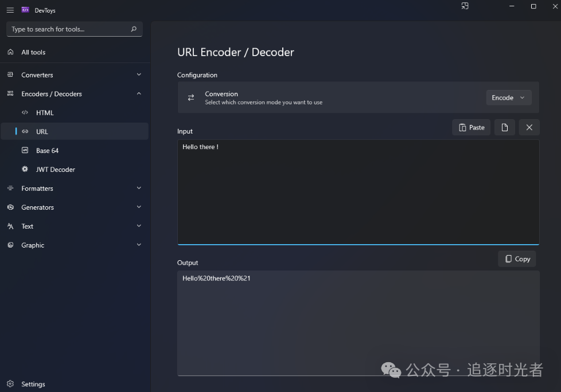Select the URL encoder tool
The height and width of the screenshot is (392, 561).
click(75, 131)
